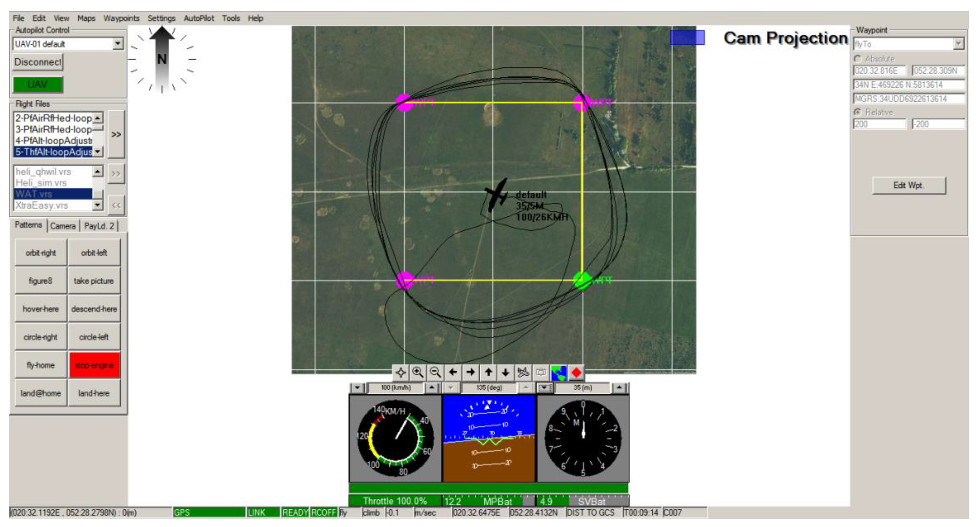Click the red stop-engine button
The height and width of the screenshot is (527, 980).
point(94,365)
